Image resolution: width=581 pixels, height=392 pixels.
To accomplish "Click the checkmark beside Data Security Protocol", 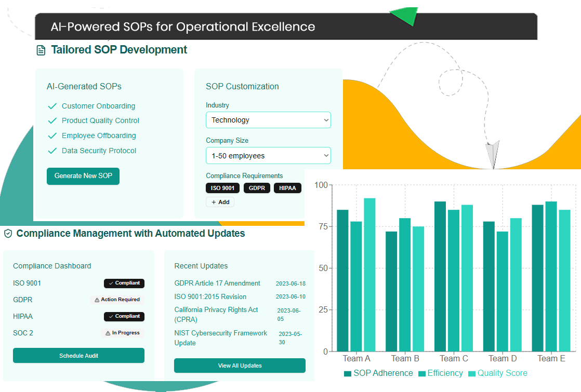I will click(51, 151).
